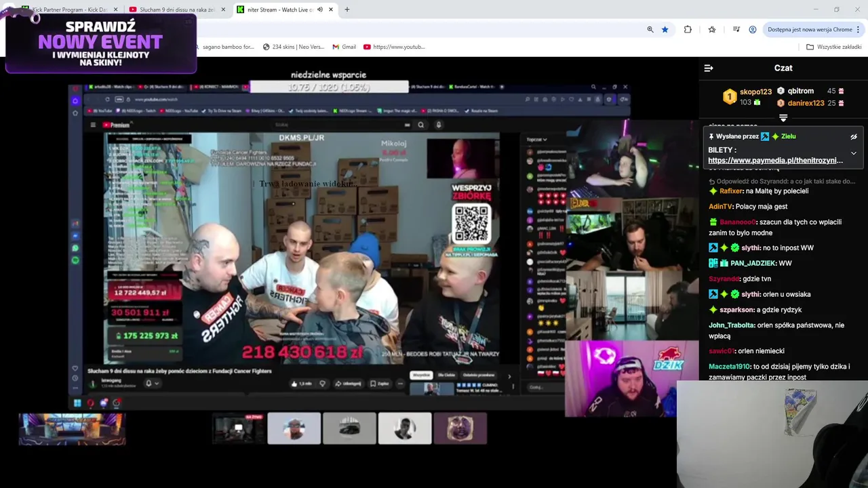Viewport: 868px width, 488px height.
Task: Open the Chrome three-dot menu
Action: click(859, 29)
